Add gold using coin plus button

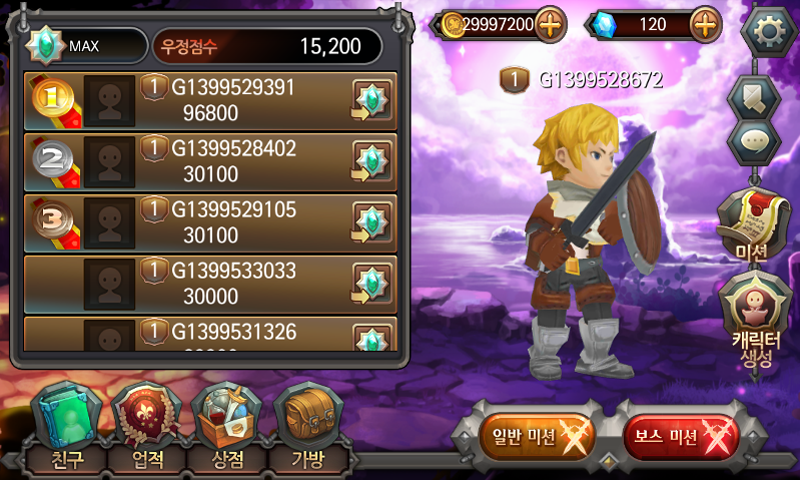[x=550, y=24]
